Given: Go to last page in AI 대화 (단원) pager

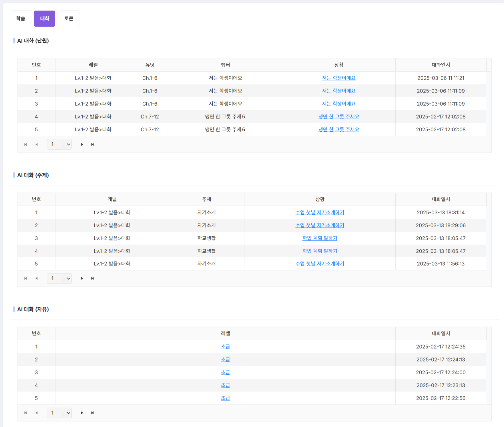Looking at the screenshot, I should [x=93, y=145].
